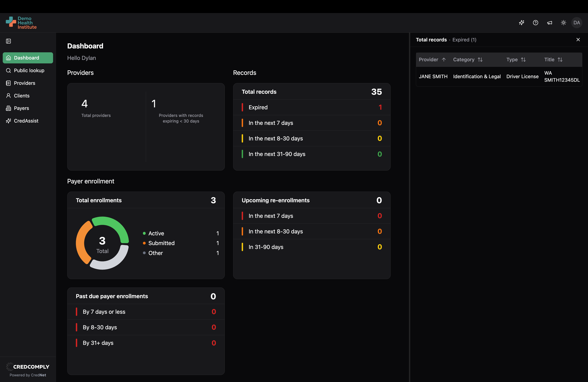Open the Clients page
The height and width of the screenshot is (382, 588).
(x=22, y=96)
